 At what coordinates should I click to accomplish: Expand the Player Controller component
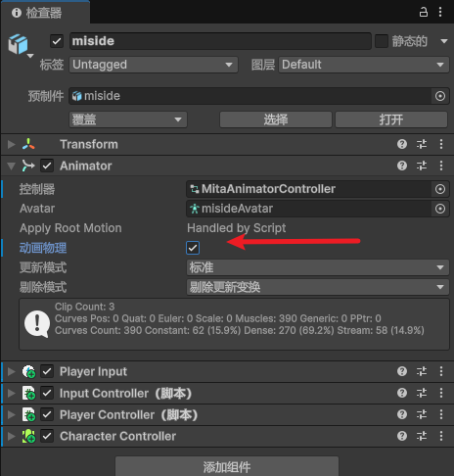[x=12, y=414]
